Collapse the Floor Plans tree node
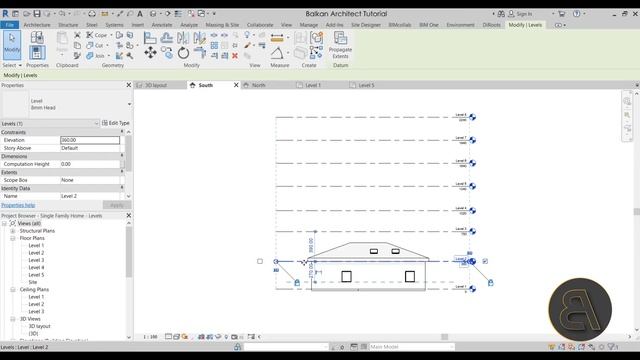Viewport: 640px width, 360px height. click(13, 238)
